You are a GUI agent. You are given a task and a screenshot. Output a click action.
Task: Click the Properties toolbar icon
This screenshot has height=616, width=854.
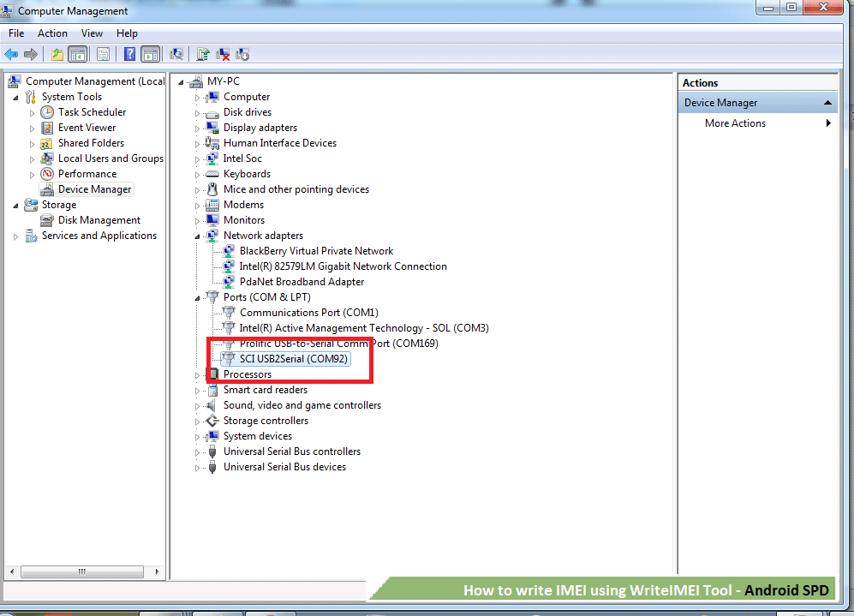pyautogui.click(x=103, y=55)
